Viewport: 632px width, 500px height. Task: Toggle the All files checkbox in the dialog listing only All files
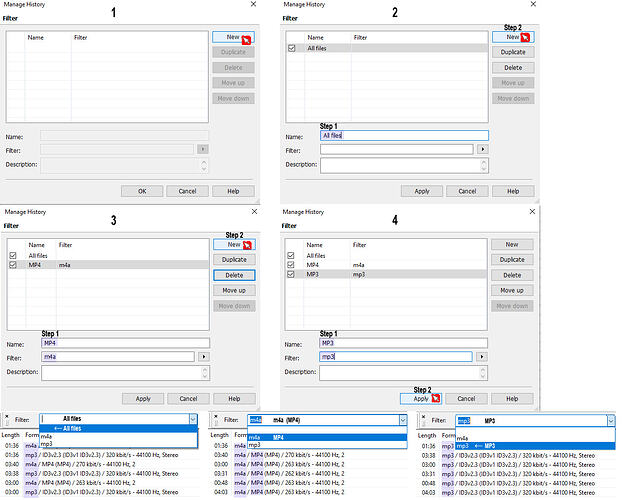click(x=291, y=48)
